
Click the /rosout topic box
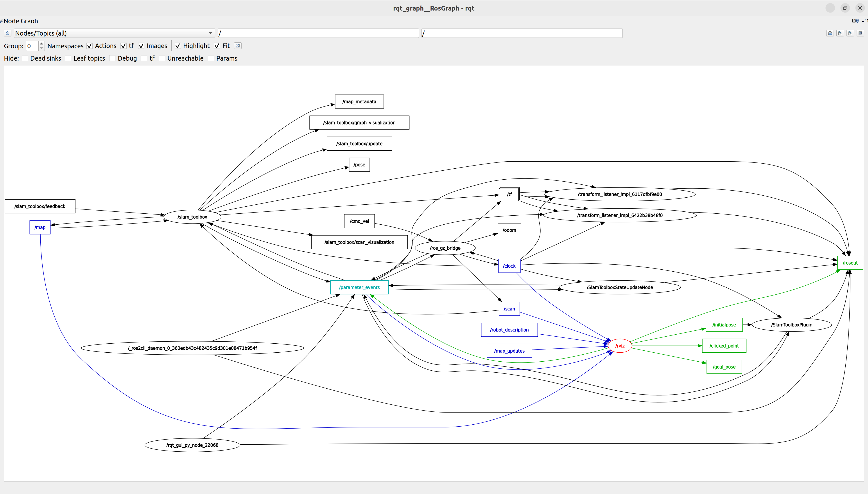click(850, 263)
